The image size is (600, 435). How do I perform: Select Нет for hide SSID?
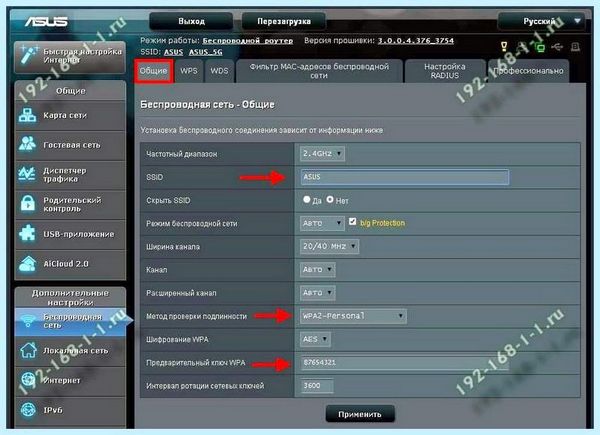[x=330, y=199]
